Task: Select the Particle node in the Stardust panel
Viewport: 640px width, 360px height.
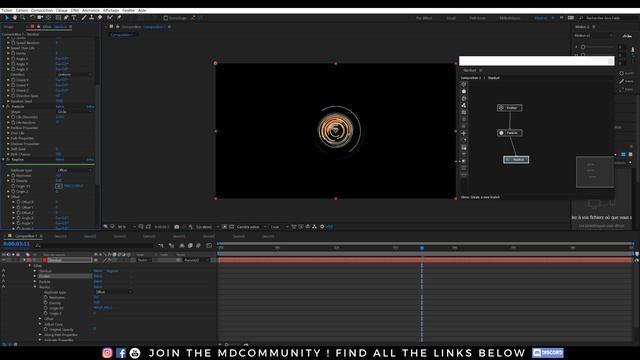Action: pyautogui.click(x=509, y=133)
